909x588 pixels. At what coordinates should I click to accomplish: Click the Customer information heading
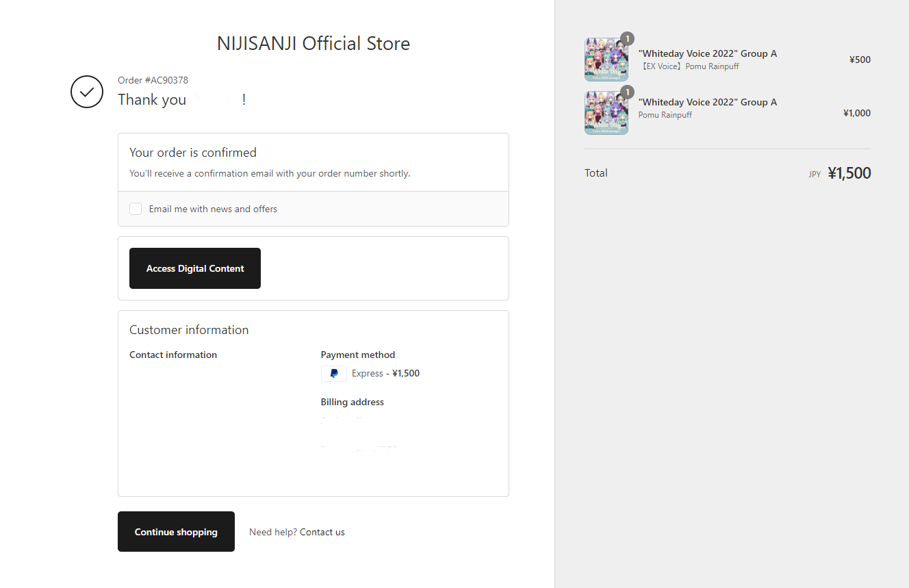[189, 330]
